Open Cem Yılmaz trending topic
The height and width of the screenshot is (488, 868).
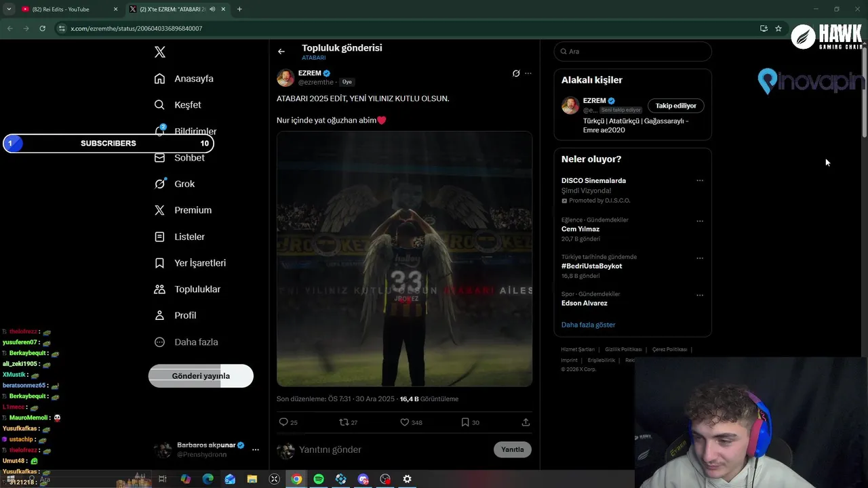pyautogui.click(x=580, y=229)
